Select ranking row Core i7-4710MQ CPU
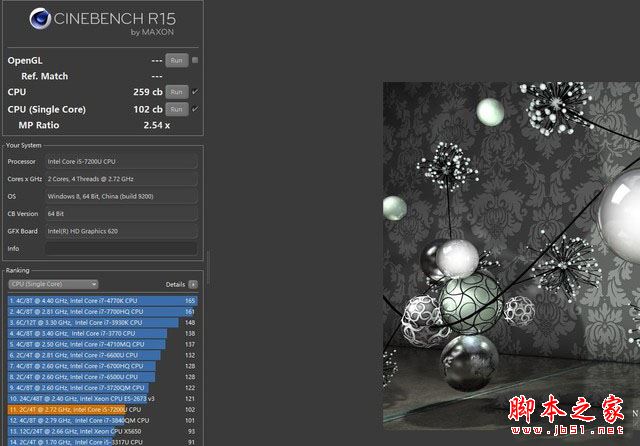This screenshot has height=446, width=640. coord(102,344)
